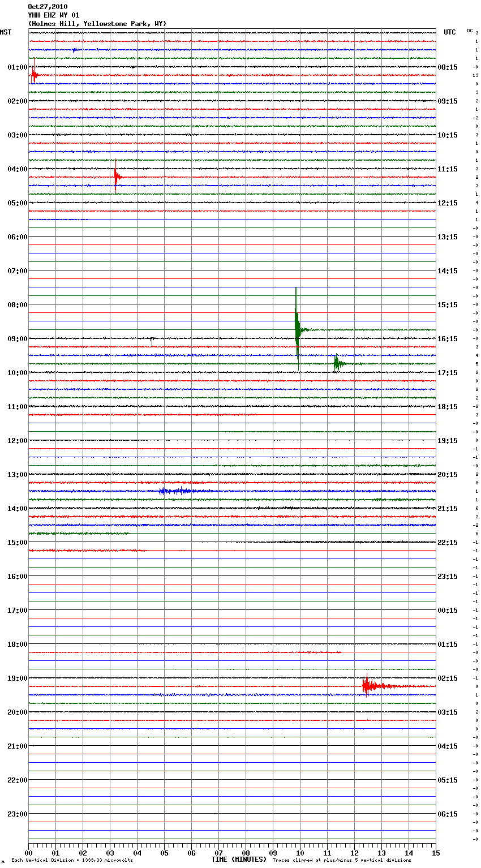The width and height of the screenshot is (481, 868).
Task: Click the 22:15 UTC time label
Action: click(448, 543)
